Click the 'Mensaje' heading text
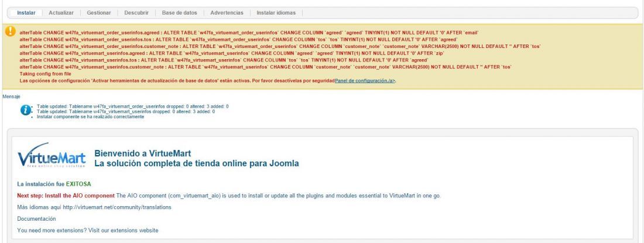Screen dimensions: 644x243 (x=11, y=97)
